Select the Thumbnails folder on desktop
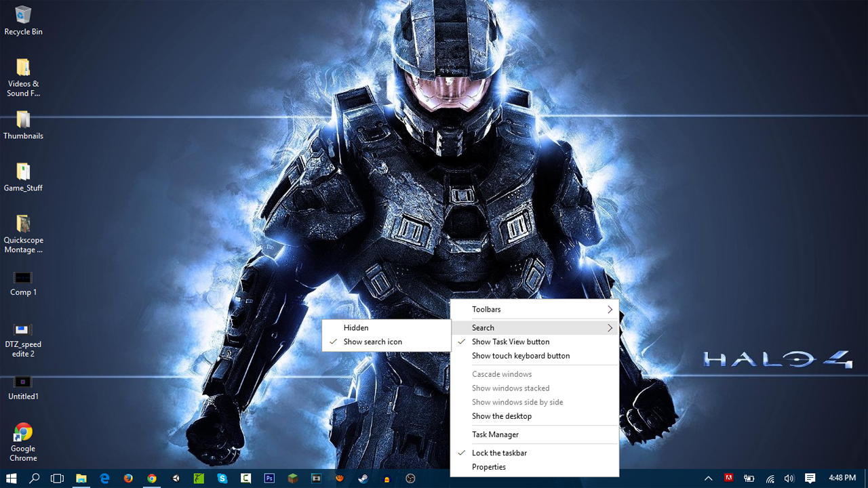This screenshot has height=488, width=868. point(23,125)
